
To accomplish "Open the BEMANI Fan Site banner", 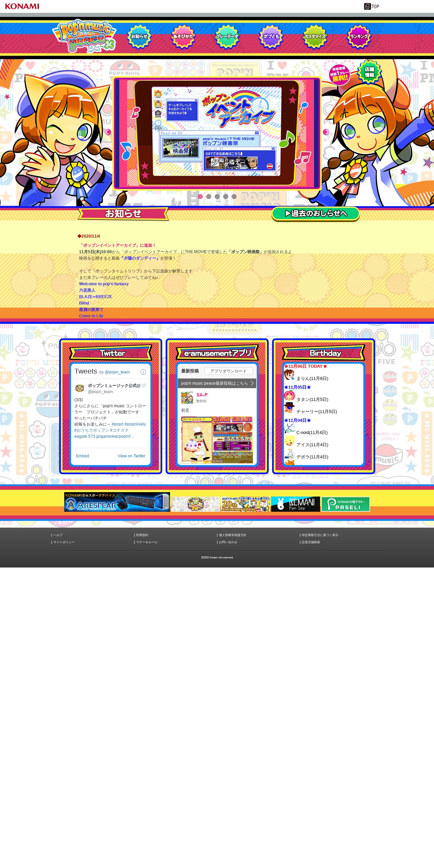I will (x=295, y=504).
